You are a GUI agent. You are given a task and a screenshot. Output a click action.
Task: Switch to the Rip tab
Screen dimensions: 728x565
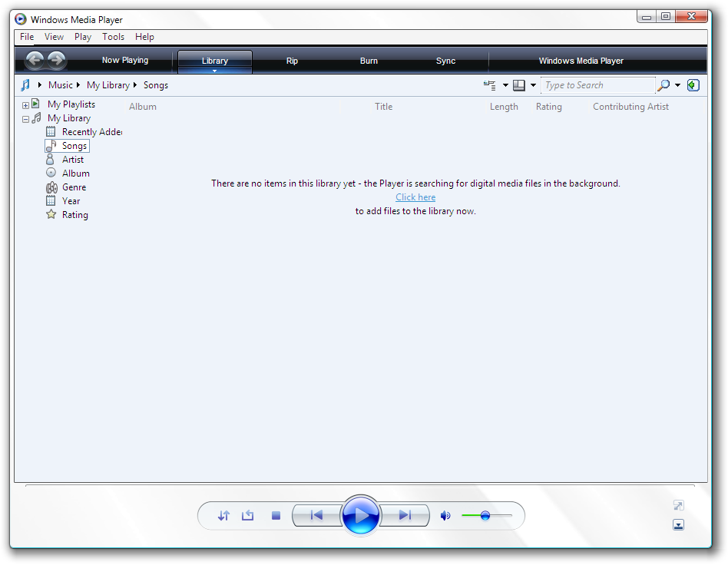[x=292, y=61]
